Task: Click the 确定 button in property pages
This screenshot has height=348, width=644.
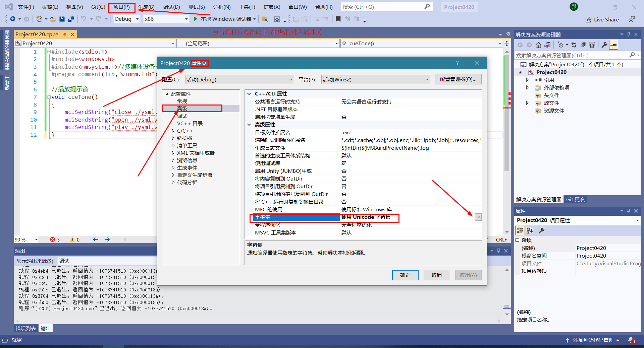Action: pyautogui.click(x=405, y=275)
